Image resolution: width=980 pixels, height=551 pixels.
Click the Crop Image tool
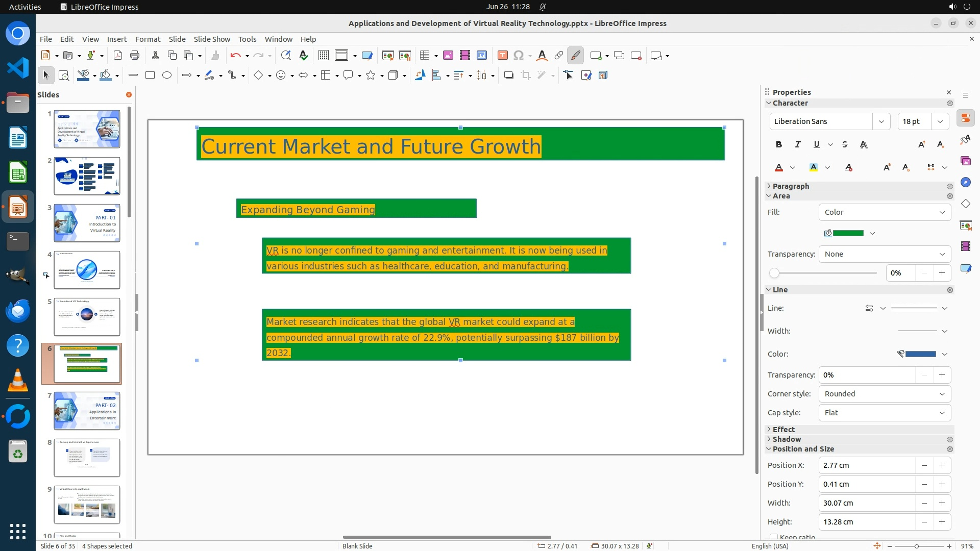point(525,76)
